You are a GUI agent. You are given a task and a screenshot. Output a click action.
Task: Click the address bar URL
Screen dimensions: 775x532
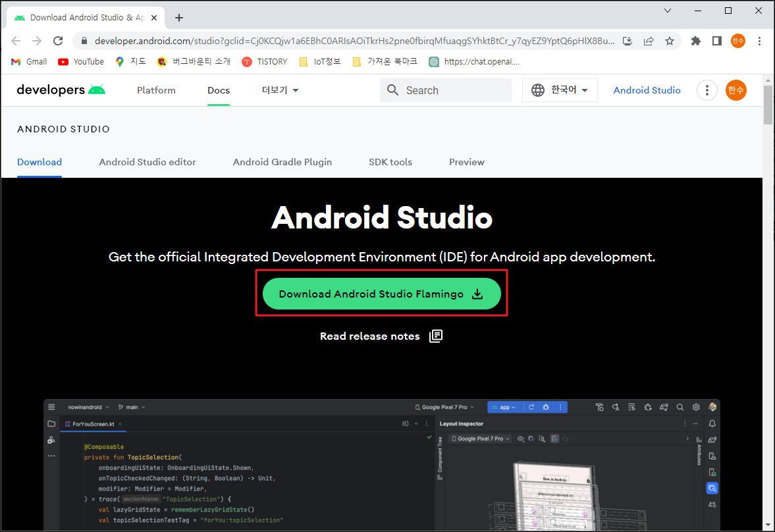(x=354, y=41)
